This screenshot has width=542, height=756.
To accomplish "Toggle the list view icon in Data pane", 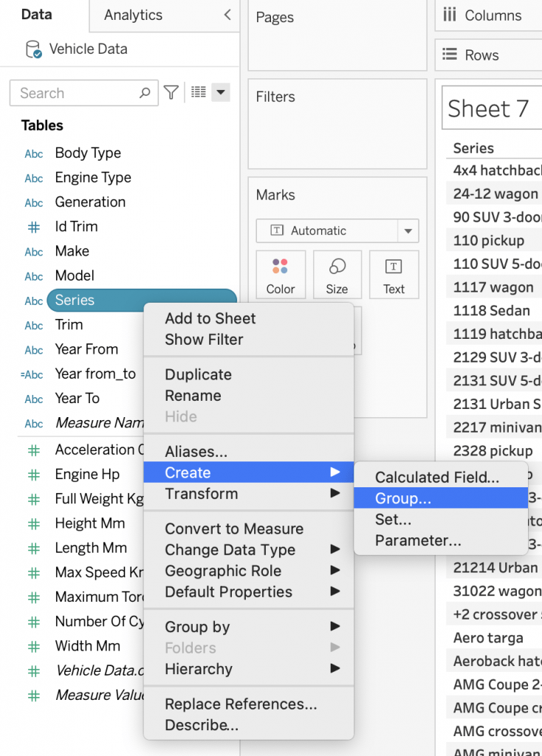I will coord(198,93).
